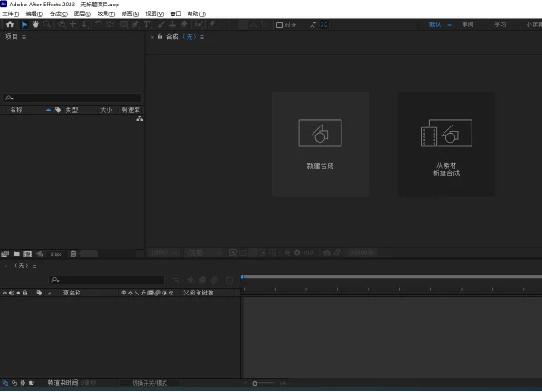Select the Pan Behind anchor point tool
Image resolution: width=542 pixels, height=392 pixels.
point(110,24)
